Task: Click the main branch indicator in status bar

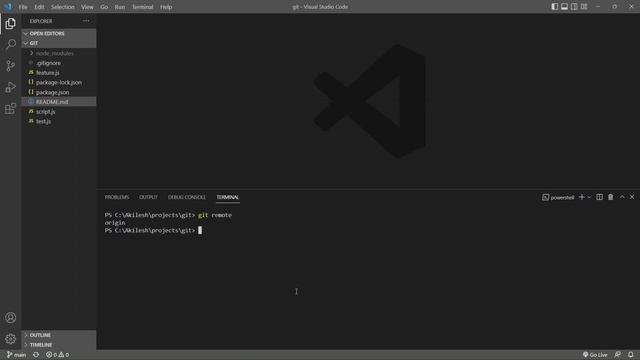Action: (16, 355)
